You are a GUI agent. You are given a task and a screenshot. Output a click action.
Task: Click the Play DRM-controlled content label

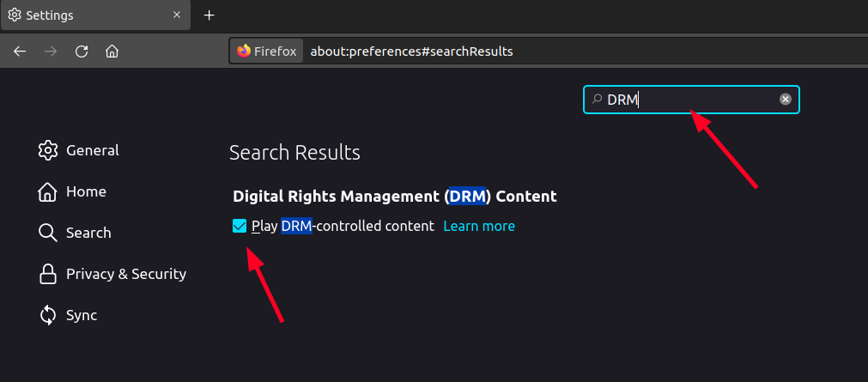pos(343,227)
